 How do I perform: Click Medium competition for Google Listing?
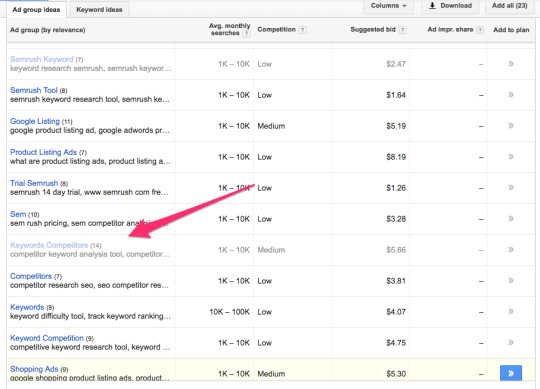coord(271,126)
